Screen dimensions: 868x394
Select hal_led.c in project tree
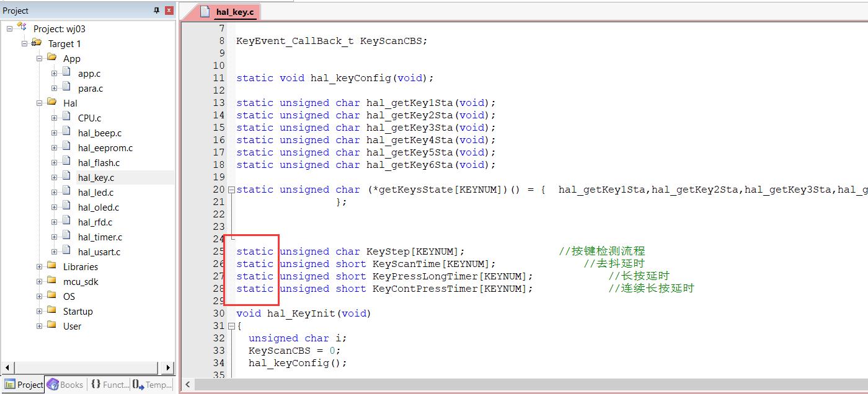[96, 193]
